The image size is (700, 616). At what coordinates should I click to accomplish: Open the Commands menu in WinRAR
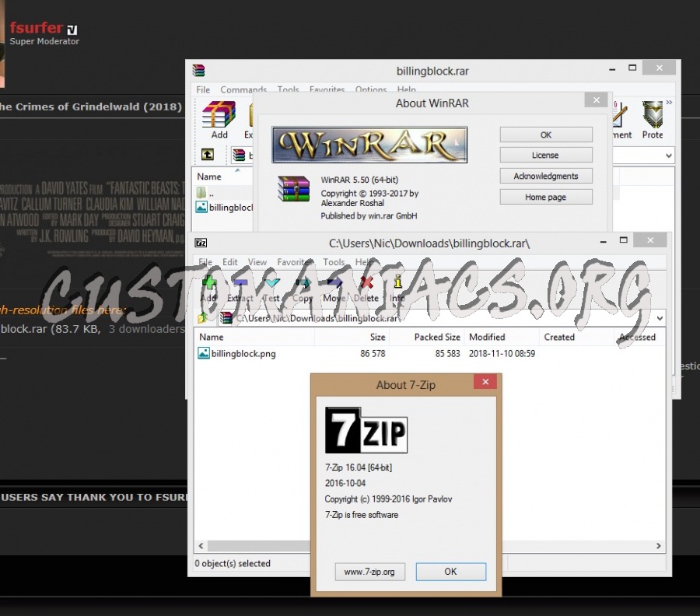click(x=243, y=89)
